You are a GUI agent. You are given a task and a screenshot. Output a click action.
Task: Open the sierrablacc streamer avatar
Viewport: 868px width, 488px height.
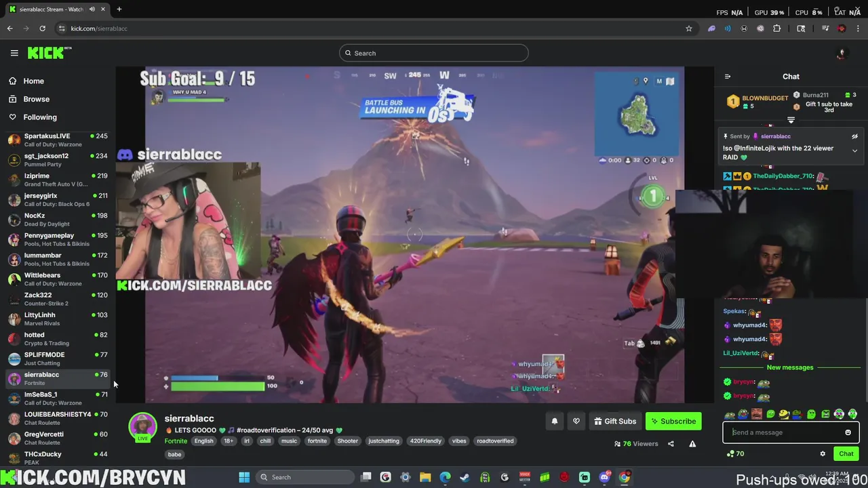coord(142,427)
